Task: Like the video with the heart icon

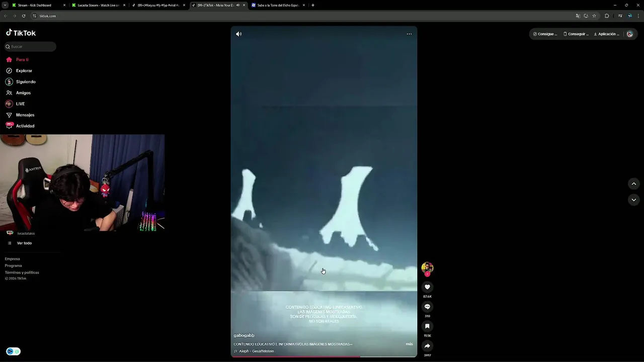Action: 427,287
